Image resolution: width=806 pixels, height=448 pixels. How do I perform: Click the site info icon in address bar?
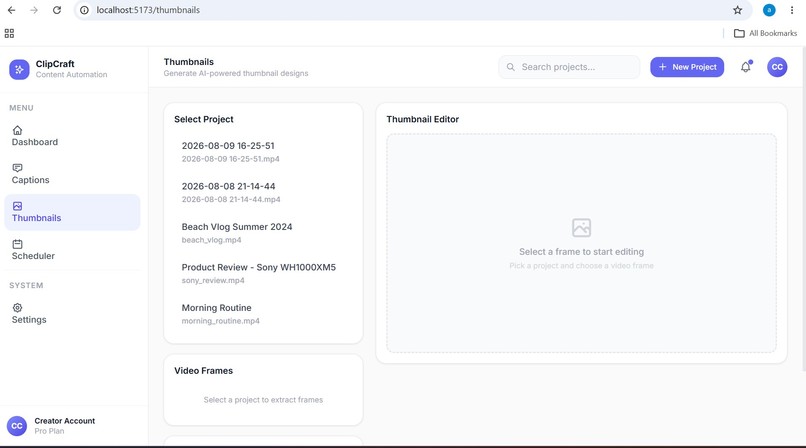coord(84,10)
